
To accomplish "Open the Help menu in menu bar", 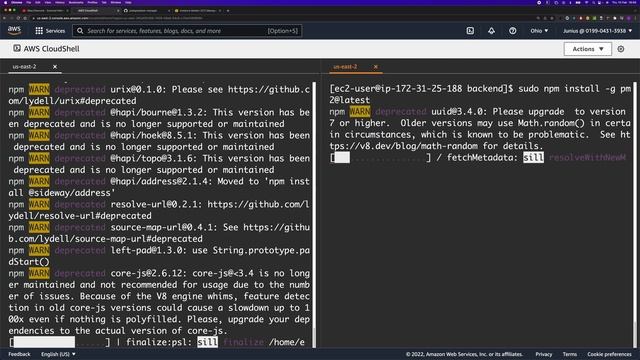I will click(x=128, y=2).
